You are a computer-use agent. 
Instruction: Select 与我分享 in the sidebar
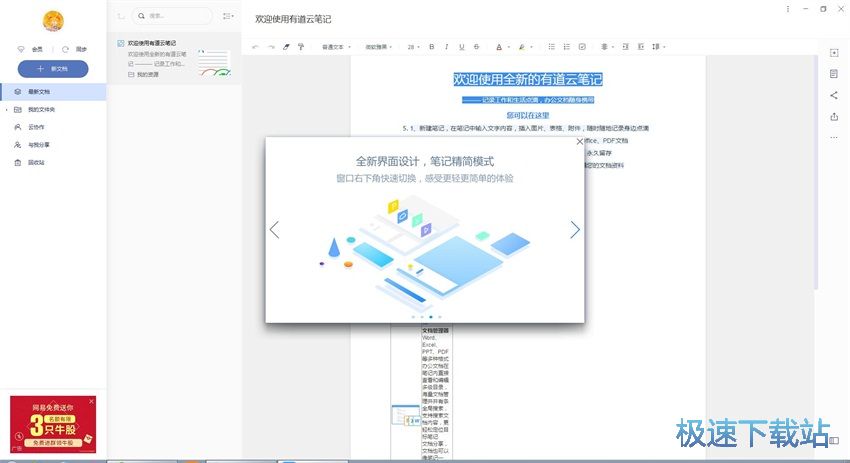coord(53,145)
